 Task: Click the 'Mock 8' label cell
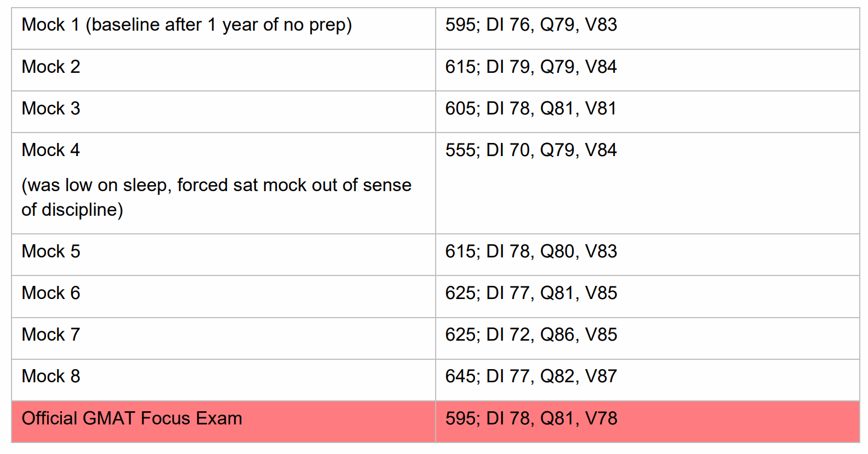tap(51, 376)
